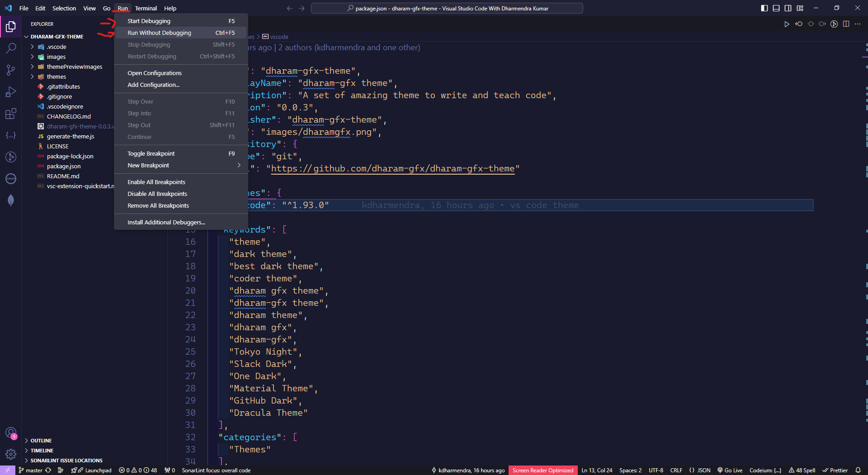Screen dimensions: 868x475
Task: Click the master branch in status bar
Action: 31,470
